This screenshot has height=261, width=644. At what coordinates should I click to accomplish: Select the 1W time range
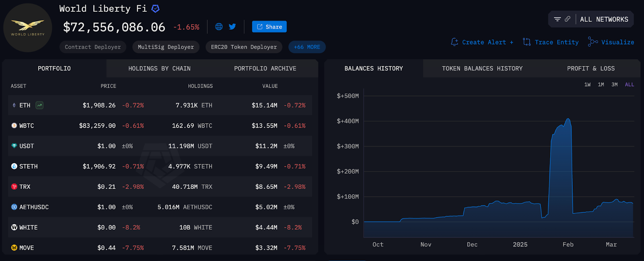(587, 85)
